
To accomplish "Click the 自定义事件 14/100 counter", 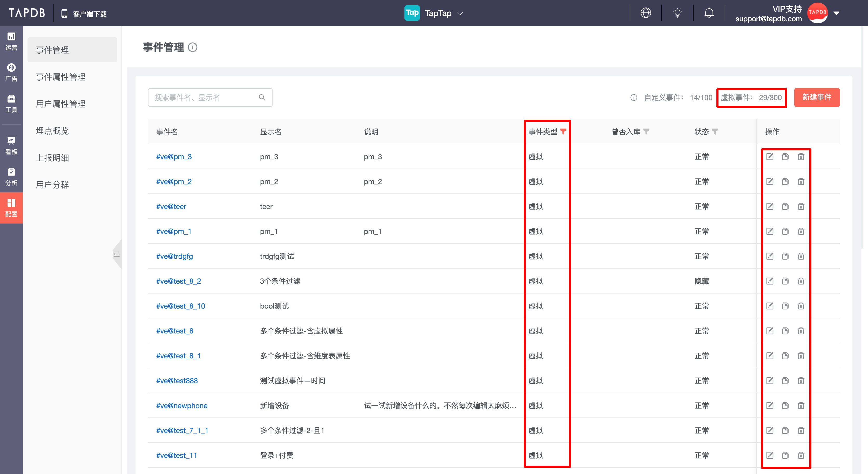I will point(678,98).
